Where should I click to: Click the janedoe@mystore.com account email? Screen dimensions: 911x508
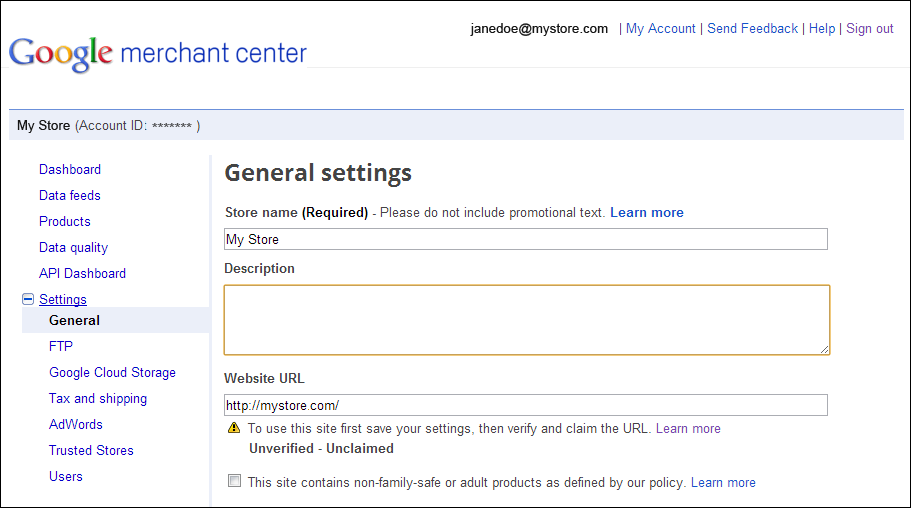(x=539, y=28)
